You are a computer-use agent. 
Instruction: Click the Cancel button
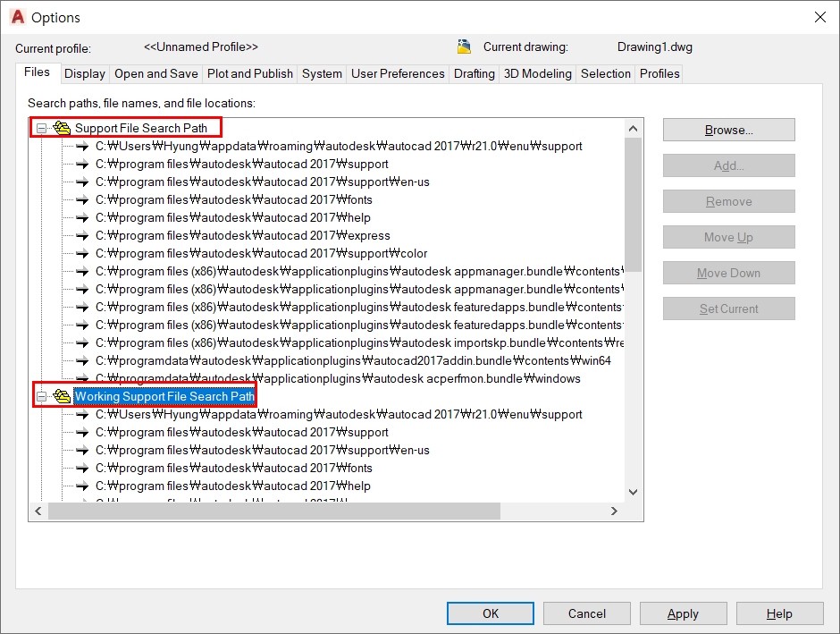[x=586, y=613]
